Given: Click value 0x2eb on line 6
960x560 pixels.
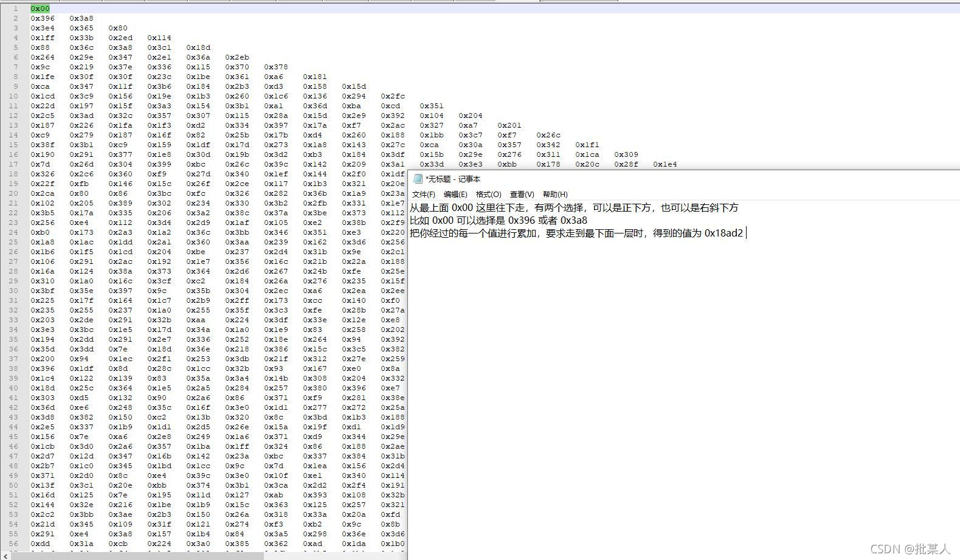Looking at the screenshot, I should [237, 57].
